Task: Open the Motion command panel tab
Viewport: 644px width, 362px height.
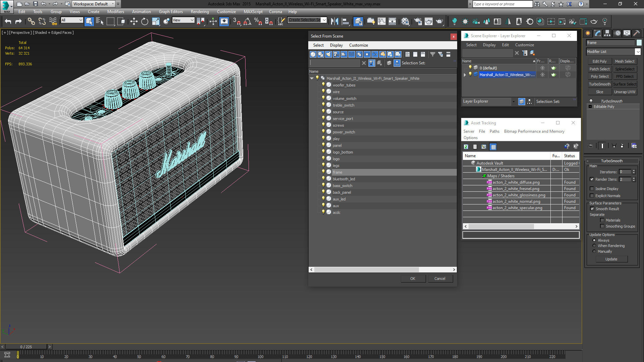Action: (x=617, y=33)
